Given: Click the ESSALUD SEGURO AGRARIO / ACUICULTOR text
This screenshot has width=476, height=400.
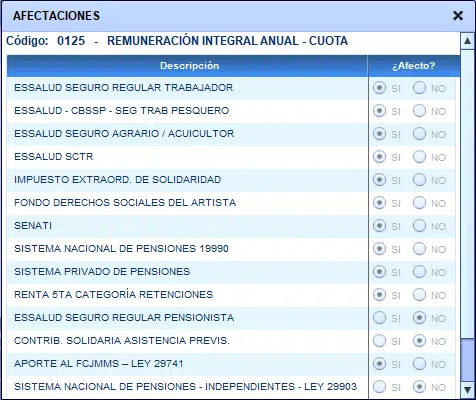Looking at the screenshot, I should click(x=124, y=134).
